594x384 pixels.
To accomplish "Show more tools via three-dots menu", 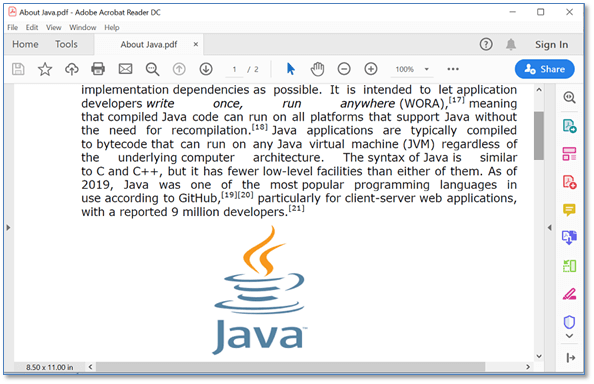I will coord(453,69).
